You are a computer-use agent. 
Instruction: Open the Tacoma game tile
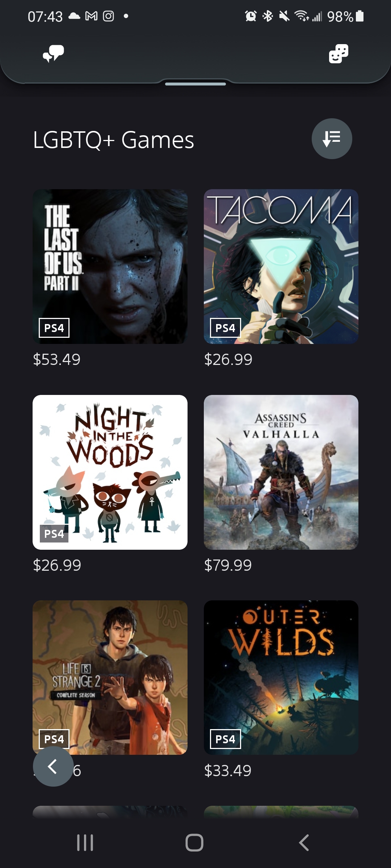click(281, 266)
